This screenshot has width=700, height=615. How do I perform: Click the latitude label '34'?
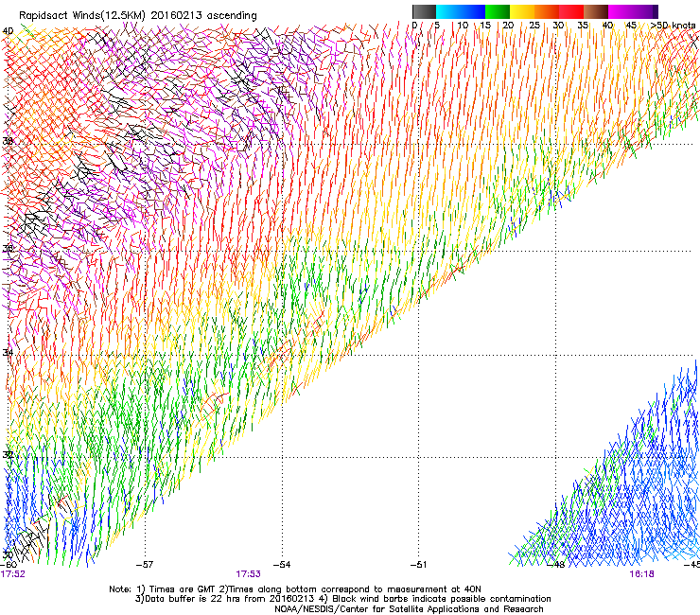[x=8, y=353]
